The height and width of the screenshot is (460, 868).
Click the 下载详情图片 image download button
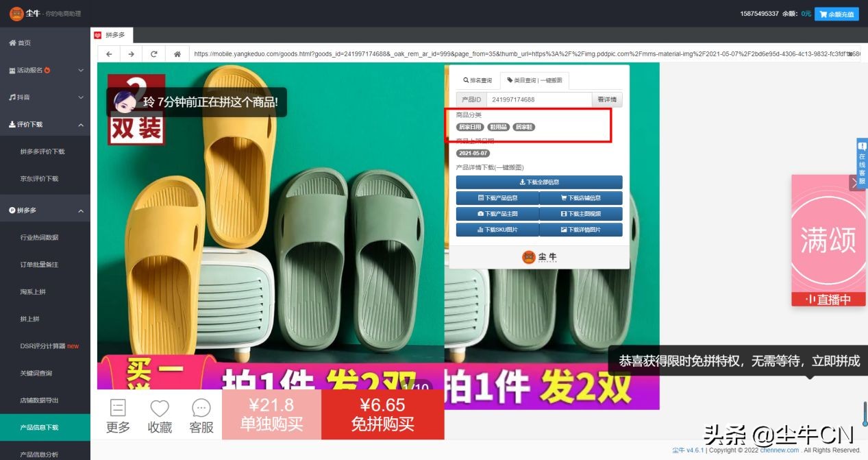[x=581, y=229]
